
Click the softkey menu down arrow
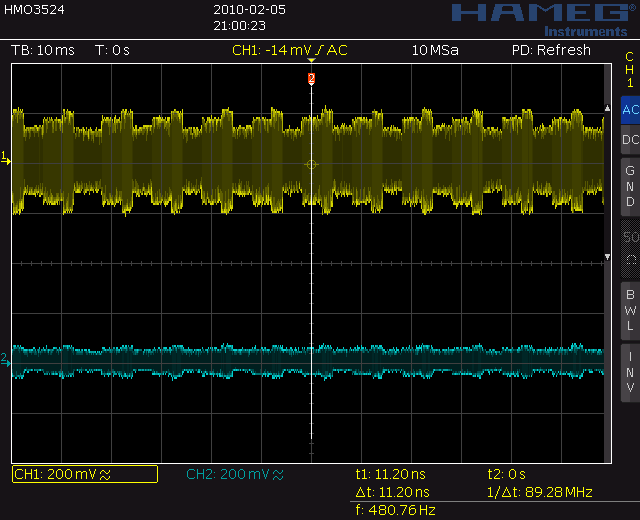coord(607,257)
